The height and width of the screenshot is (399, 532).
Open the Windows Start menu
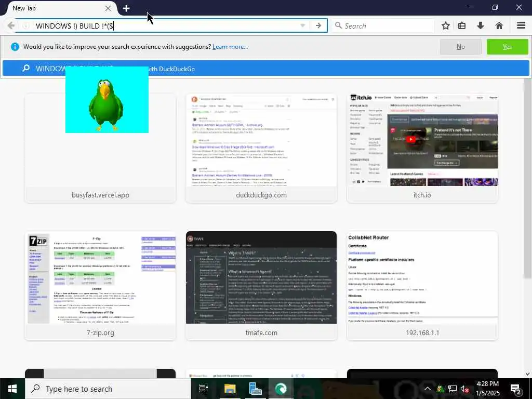pos(12,389)
